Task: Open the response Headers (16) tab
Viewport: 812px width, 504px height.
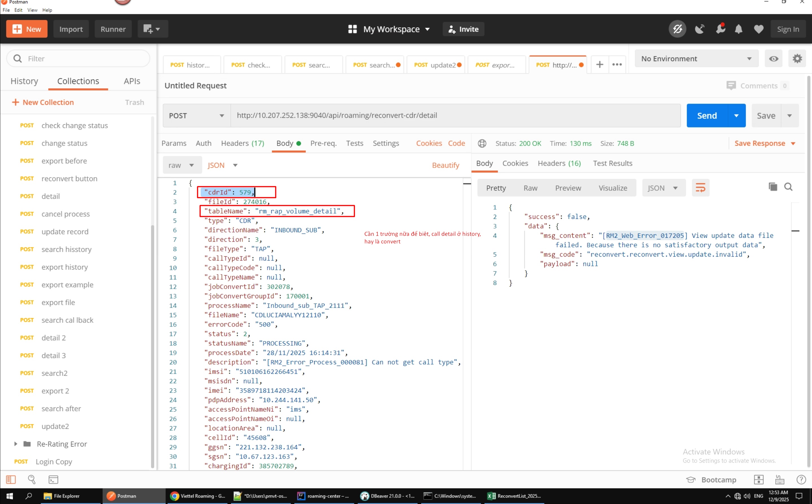Action: (x=559, y=163)
